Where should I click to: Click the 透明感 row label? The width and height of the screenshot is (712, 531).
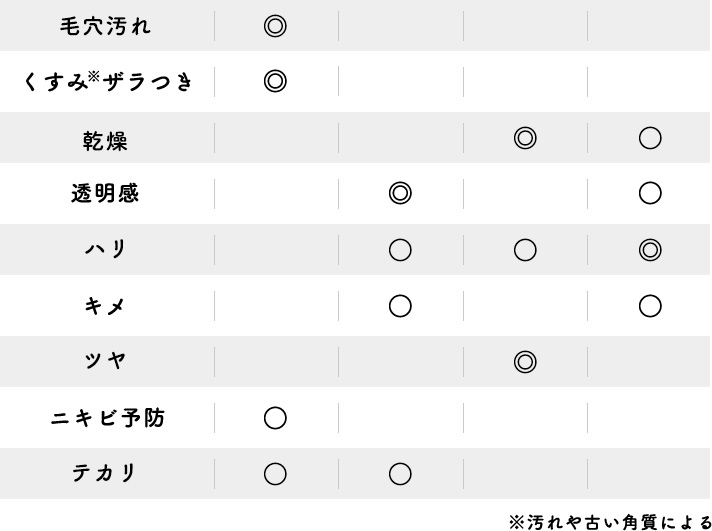click(105, 193)
